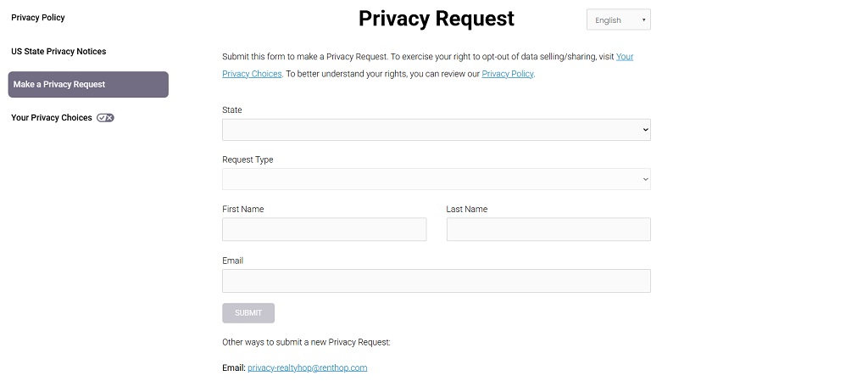868x387 pixels.
Task: Open the English language selector
Action: (618, 20)
